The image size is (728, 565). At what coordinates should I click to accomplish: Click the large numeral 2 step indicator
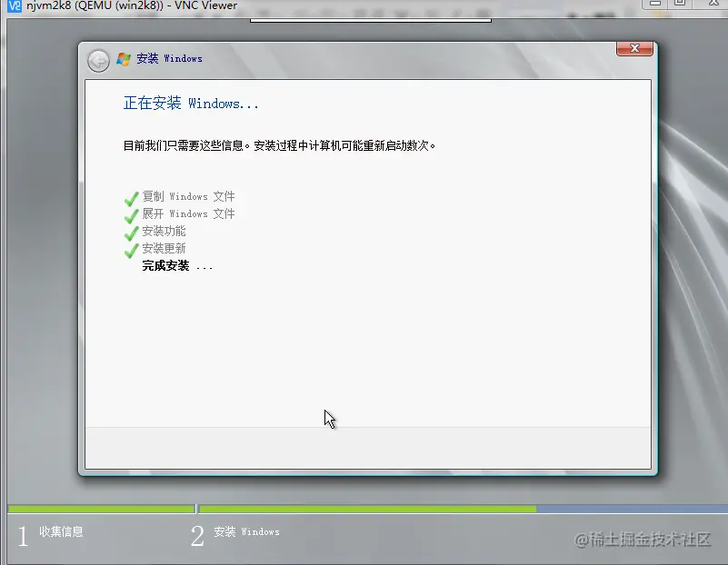pos(196,535)
